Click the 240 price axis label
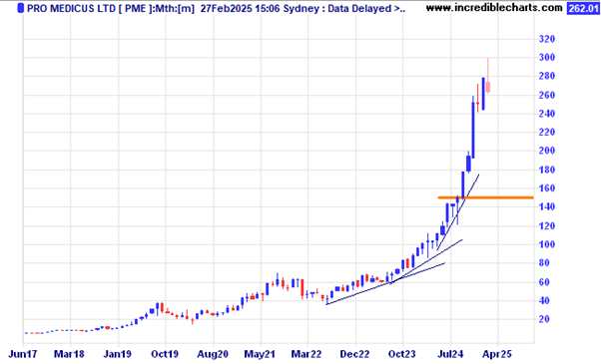 point(547,114)
